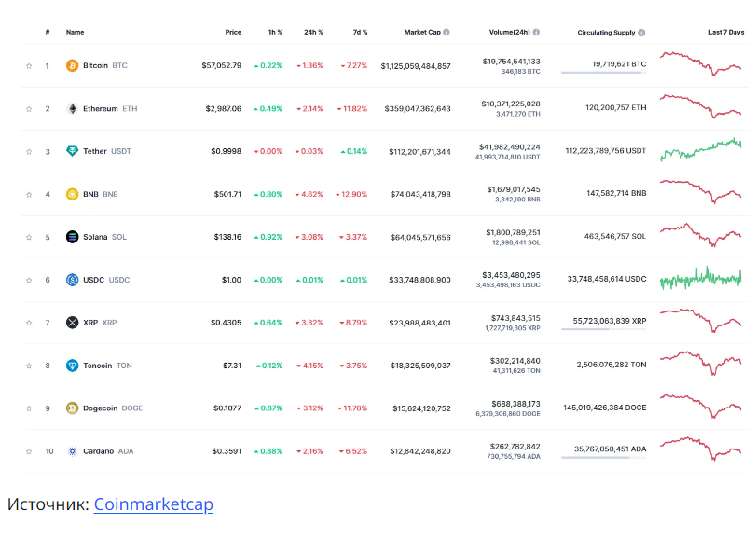Click info icon next to Circulating Supply
756x539 pixels.
tap(641, 33)
